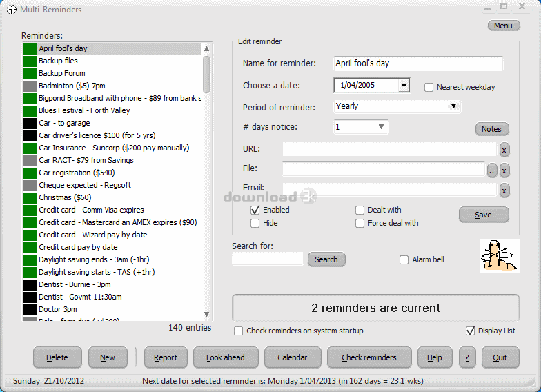541x392 pixels.
Task: Click the Delete button
Action: tap(57, 357)
